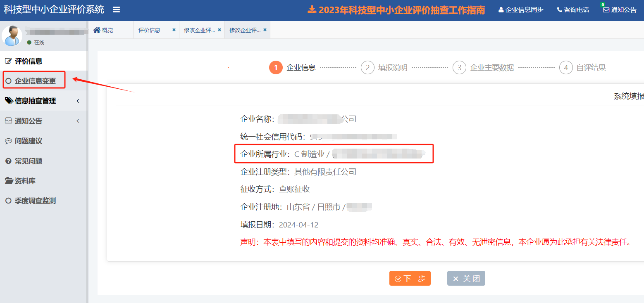Select 企业信息变更 in sidebar
This screenshot has width=644, height=303.
[35, 81]
